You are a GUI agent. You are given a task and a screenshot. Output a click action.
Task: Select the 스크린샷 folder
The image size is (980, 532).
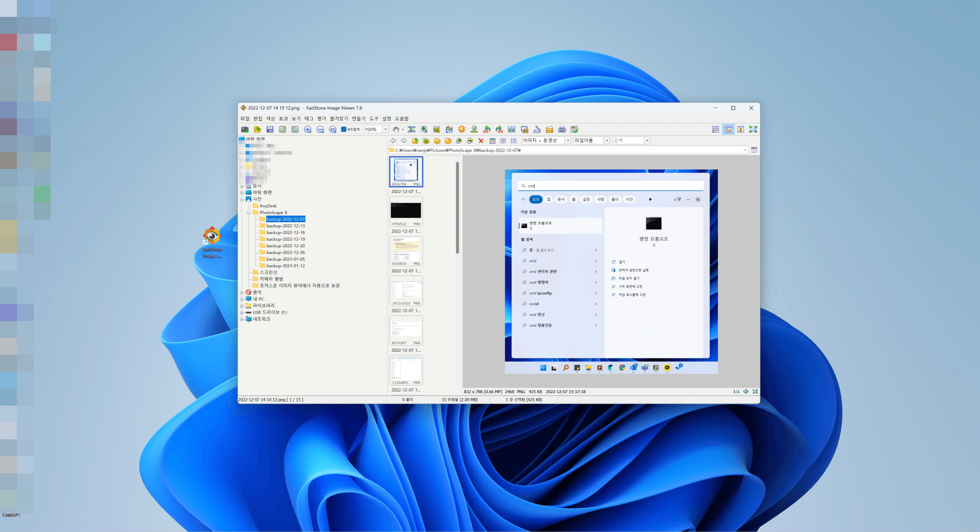(268, 272)
